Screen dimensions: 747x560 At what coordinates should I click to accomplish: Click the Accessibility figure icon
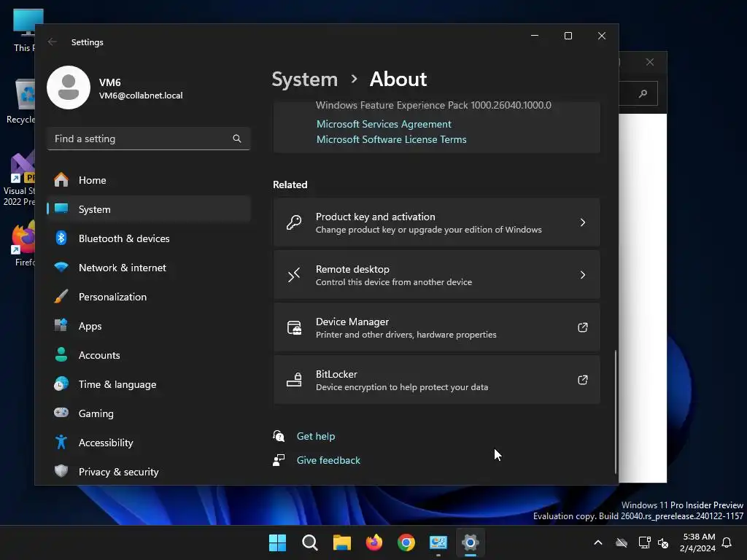click(x=61, y=442)
